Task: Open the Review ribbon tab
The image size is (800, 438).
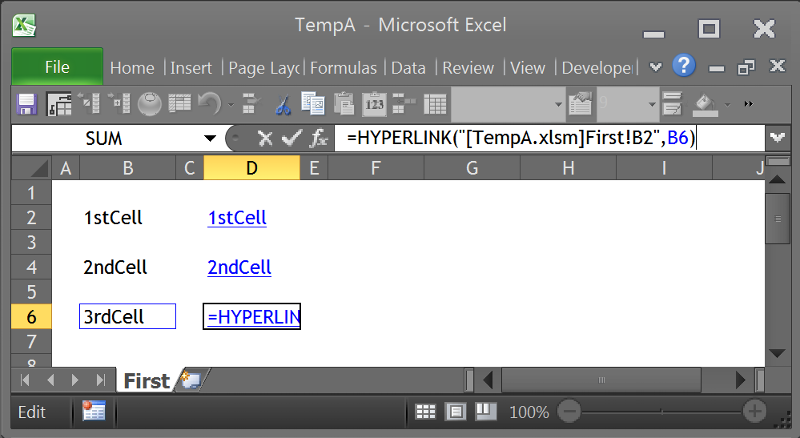Action: pos(468,68)
